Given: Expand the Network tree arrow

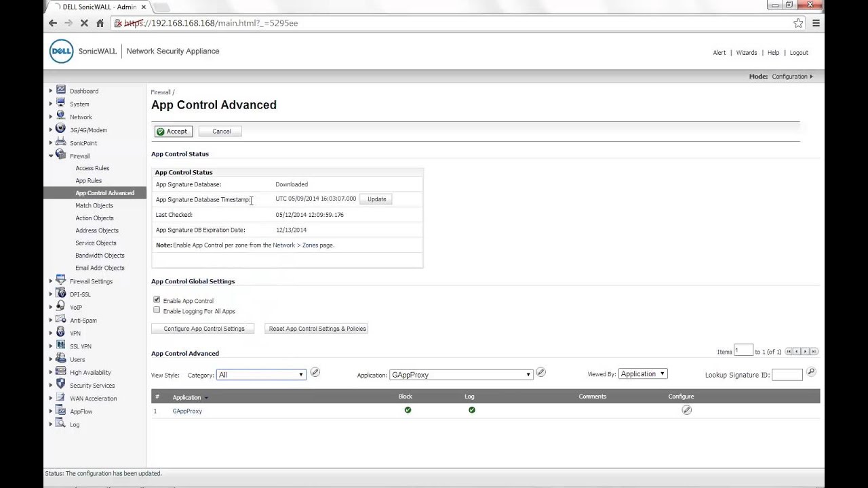Looking at the screenshot, I should click(x=51, y=117).
